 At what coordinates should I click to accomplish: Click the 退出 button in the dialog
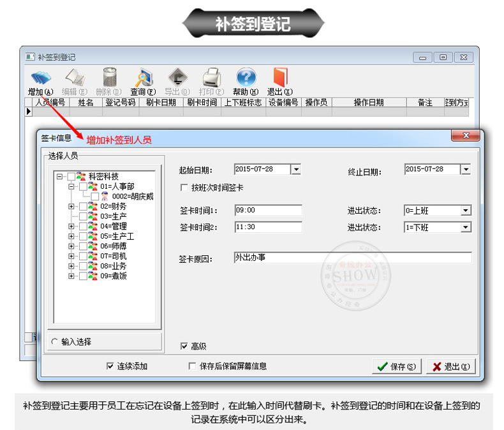(450, 367)
